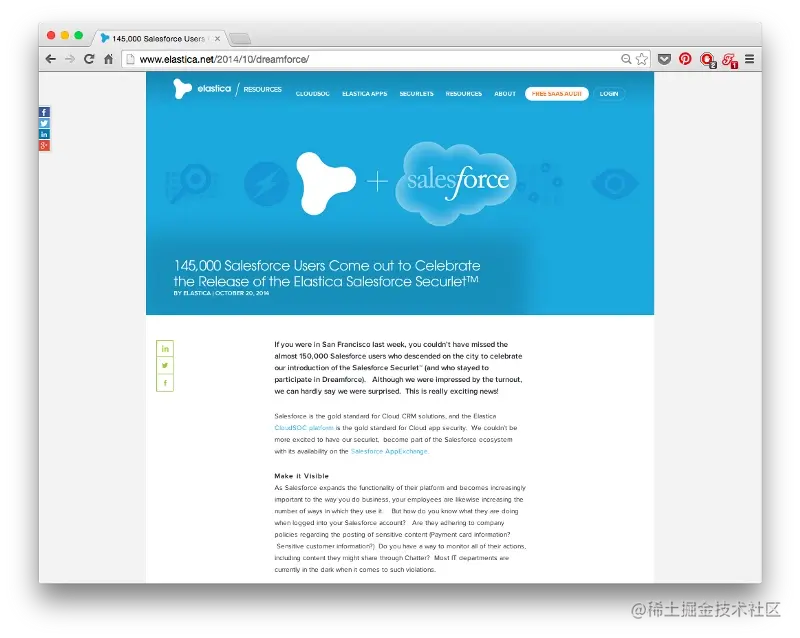Image resolution: width=800 pixels, height=638 pixels.
Task: Go back with the browser back arrow
Action: (x=51, y=59)
